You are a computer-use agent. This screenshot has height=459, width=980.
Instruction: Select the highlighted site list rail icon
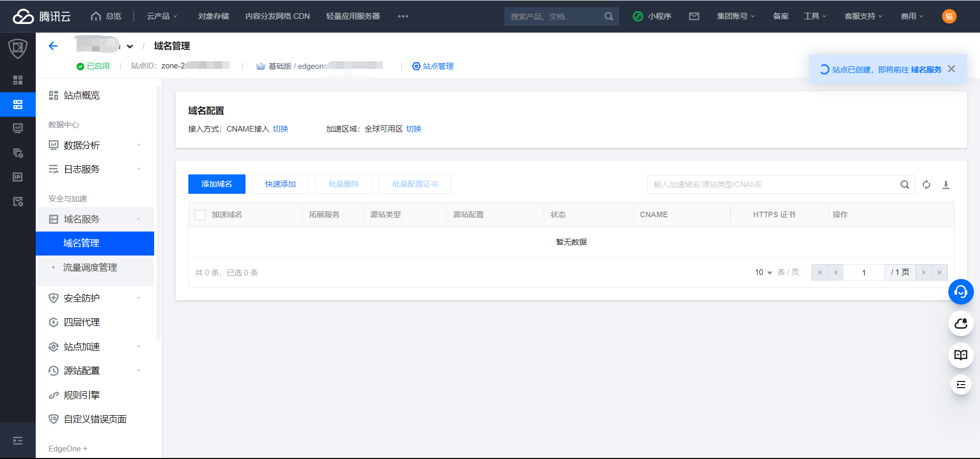18,105
